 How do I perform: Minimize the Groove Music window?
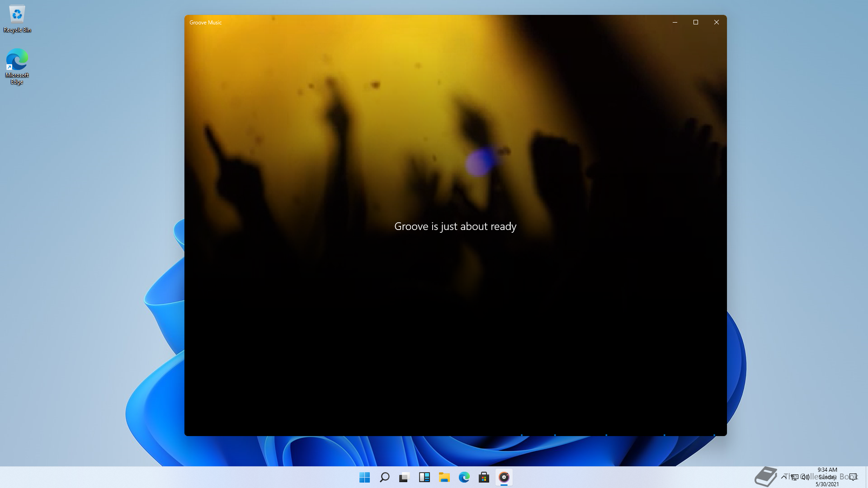tap(675, 22)
